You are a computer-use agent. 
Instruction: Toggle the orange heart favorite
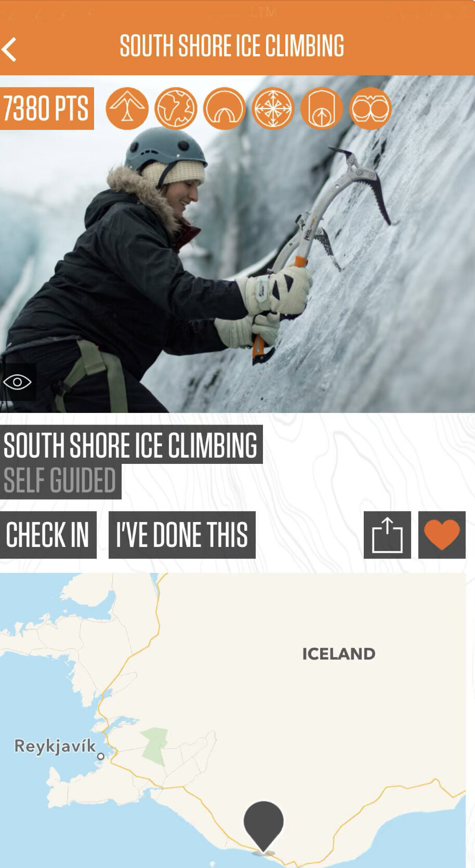click(442, 535)
